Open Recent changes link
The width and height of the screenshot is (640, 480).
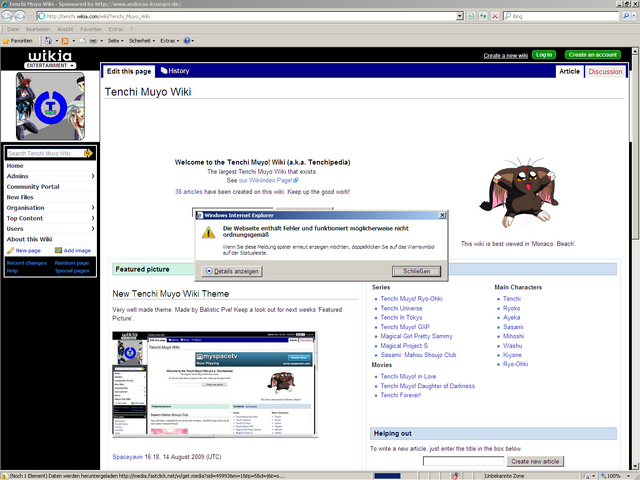pyautogui.click(x=27, y=263)
